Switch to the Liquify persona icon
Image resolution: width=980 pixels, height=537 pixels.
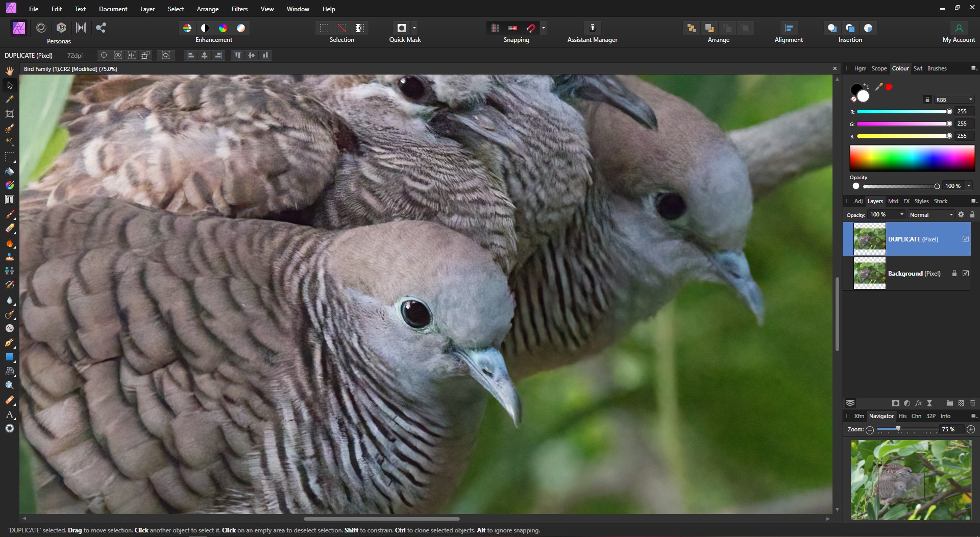coord(41,28)
